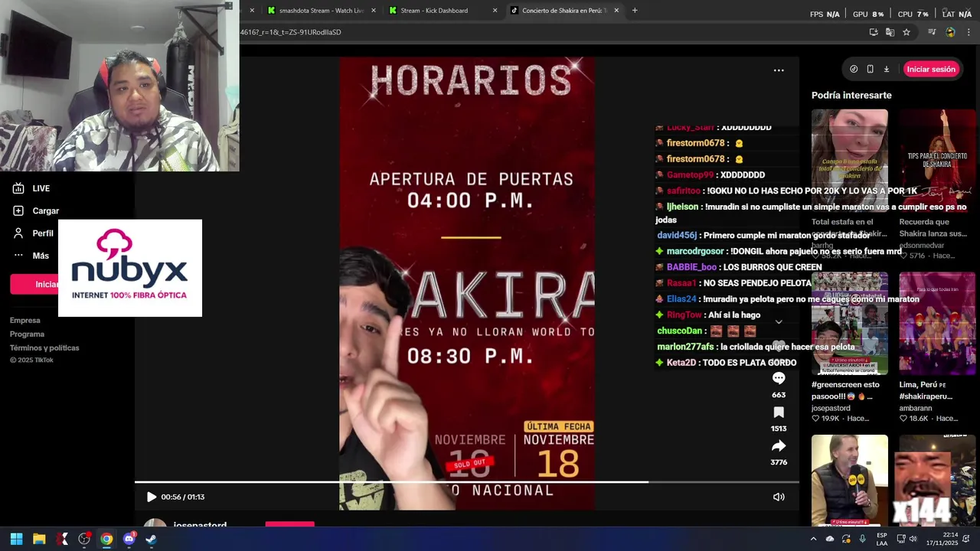Share the video showing 3776 shares
The height and width of the screenshot is (551, 980).
coord(779,446)
